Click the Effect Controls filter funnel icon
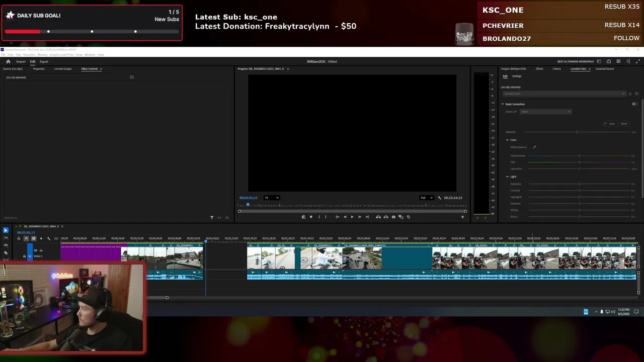 [x=212, y=218]
